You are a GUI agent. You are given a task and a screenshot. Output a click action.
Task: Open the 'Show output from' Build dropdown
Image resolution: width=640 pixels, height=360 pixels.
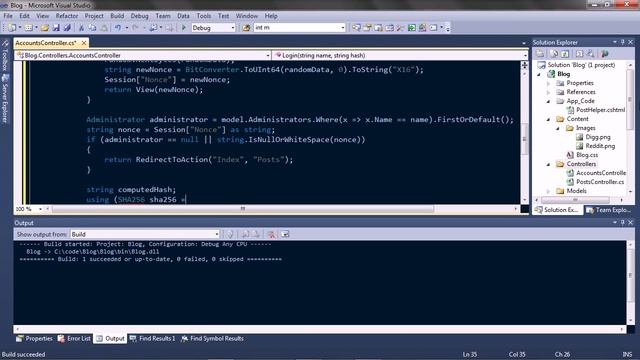217,234
